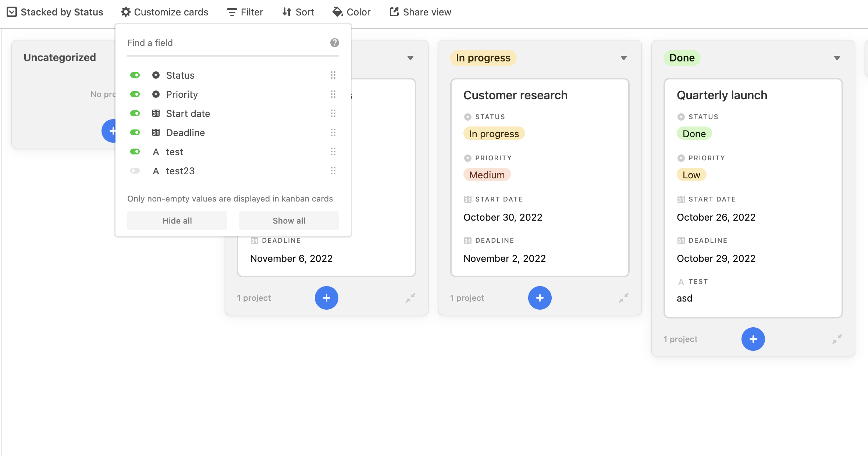Click the collapse arrows on the In progress column
Viewport: 868px width, 456px height.
click(624, 298)
